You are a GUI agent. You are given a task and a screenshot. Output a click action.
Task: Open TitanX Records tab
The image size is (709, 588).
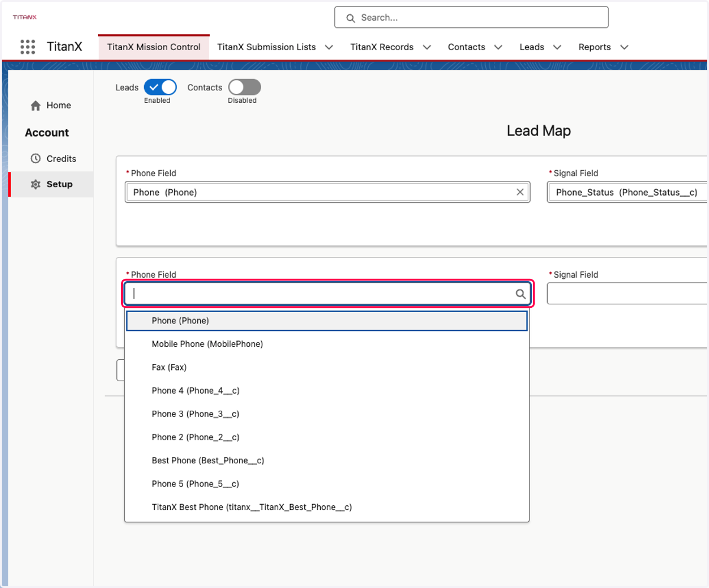click(382, 47)
